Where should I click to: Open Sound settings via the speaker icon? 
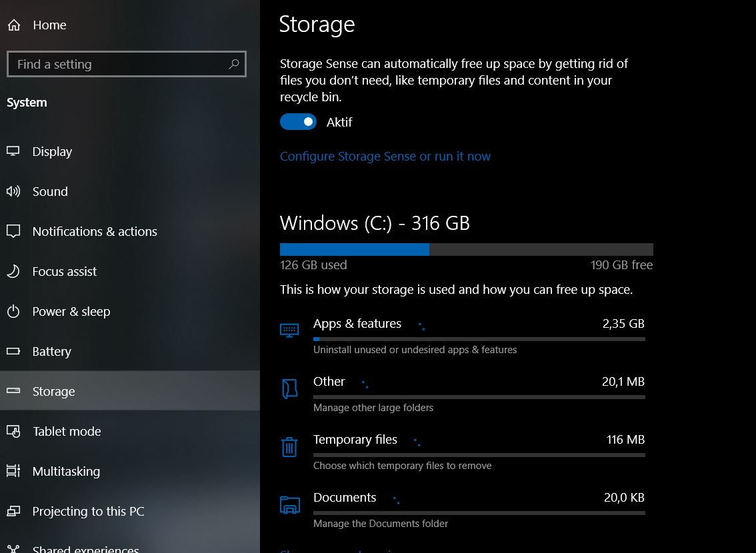[13, 191]
